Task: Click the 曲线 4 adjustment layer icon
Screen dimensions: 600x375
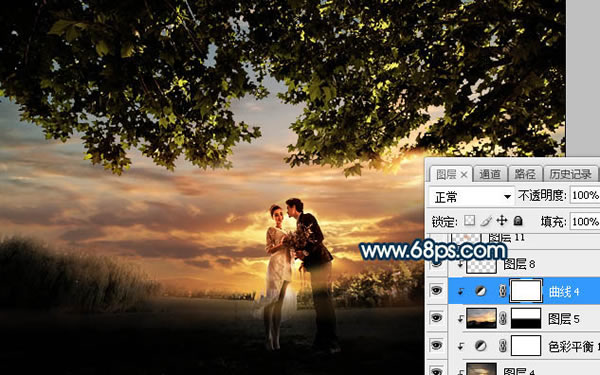Action: point(481,291)
